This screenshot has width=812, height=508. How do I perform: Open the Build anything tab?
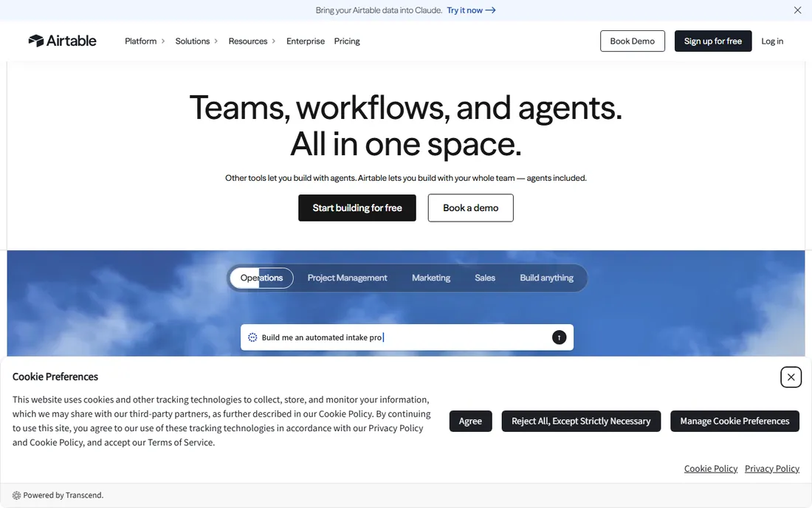pyautogui.click(x=546, y=278)
